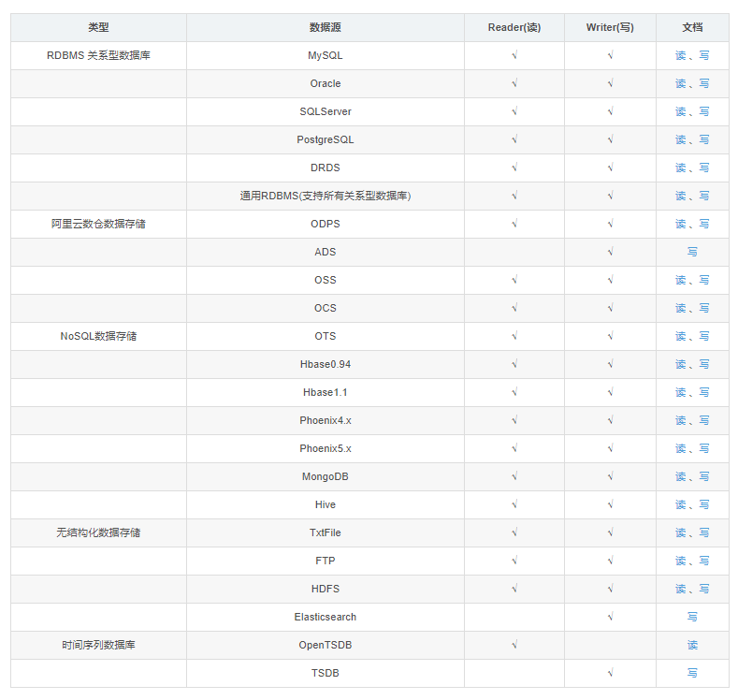Image resolution: width=738 pixels, height=700 pixels.
Task: Open the Phoenix5.x read doc link
Action: pyautogui.click(x=681, y=448)
